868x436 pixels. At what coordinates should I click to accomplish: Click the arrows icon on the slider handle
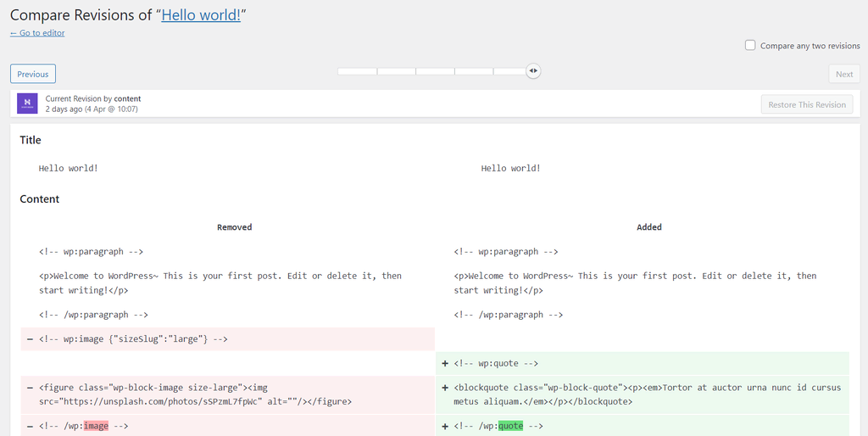[532, 71]
